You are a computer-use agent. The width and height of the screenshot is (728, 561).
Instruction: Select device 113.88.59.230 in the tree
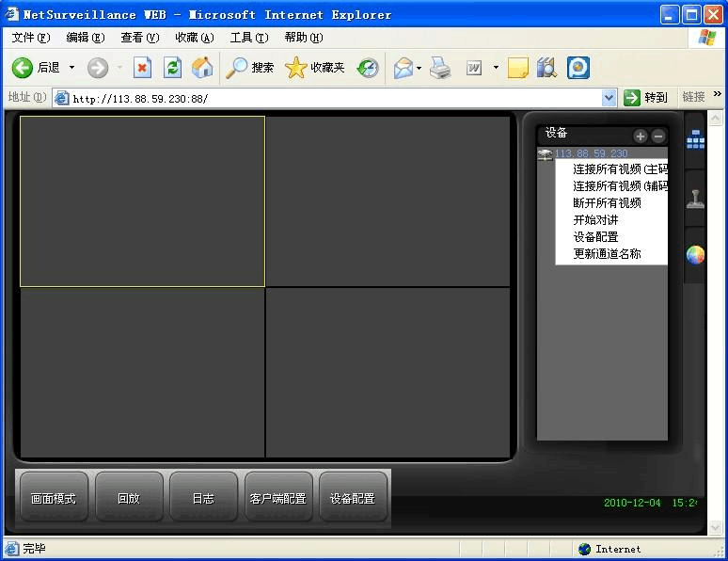coord(591,153)
